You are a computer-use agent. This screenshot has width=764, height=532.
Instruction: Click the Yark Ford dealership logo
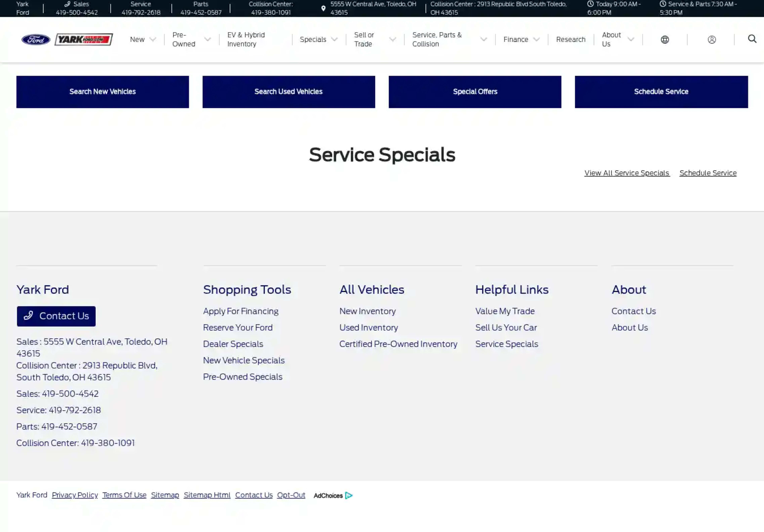click(x=84, y=40)
